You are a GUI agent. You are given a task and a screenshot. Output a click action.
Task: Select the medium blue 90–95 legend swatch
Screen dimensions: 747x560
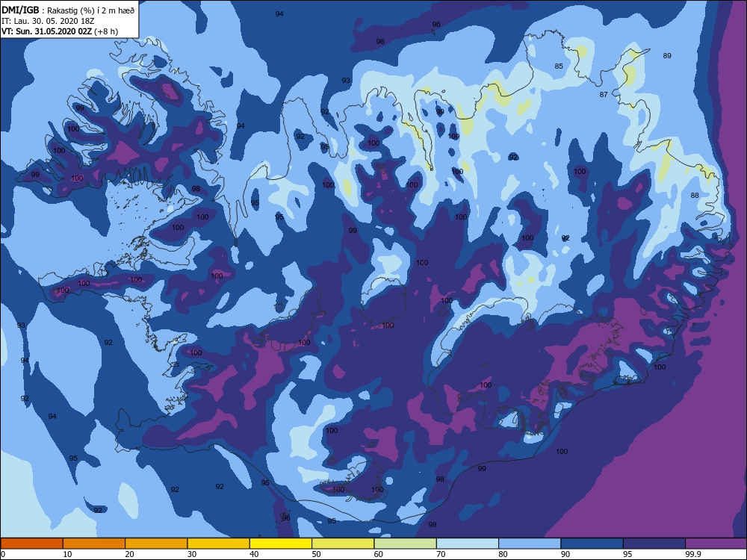click(x=592, y=544)
